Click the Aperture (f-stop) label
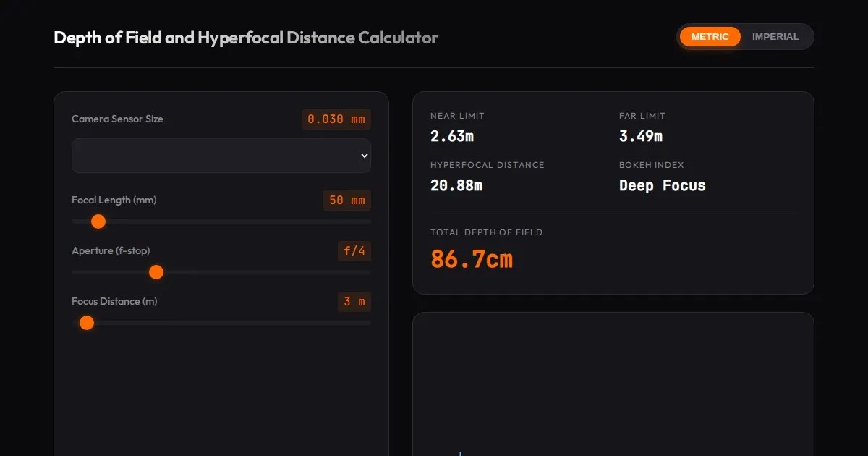This screenshot has height=456, width=868. click(111, 251)
